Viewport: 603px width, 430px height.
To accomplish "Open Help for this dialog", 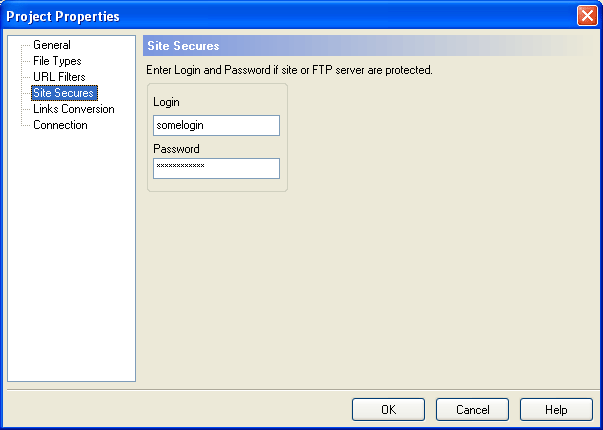I will point(556,410).
